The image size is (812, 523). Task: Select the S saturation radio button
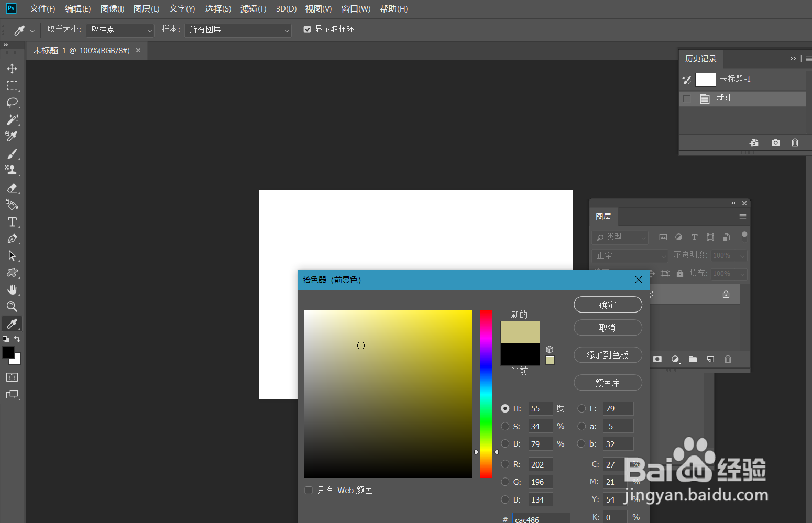(505, 426)
